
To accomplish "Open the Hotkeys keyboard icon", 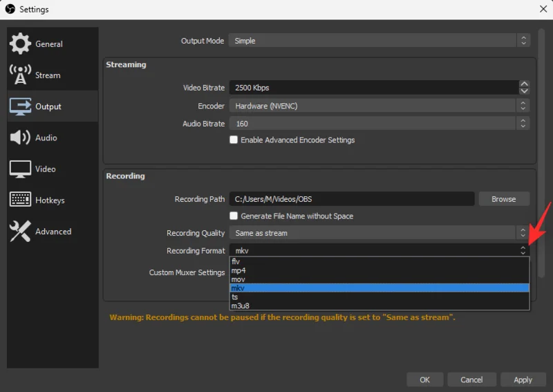I will tap(19, 200).
